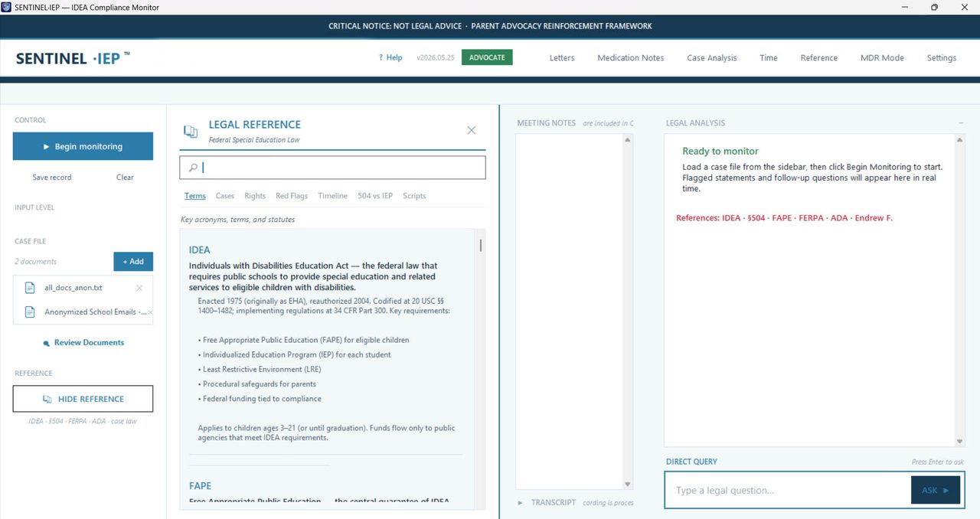Viewport: 980px width, 519px height.
Task: Minimize the SENTINEL-IEP window
Action: [x=905, y=7]
